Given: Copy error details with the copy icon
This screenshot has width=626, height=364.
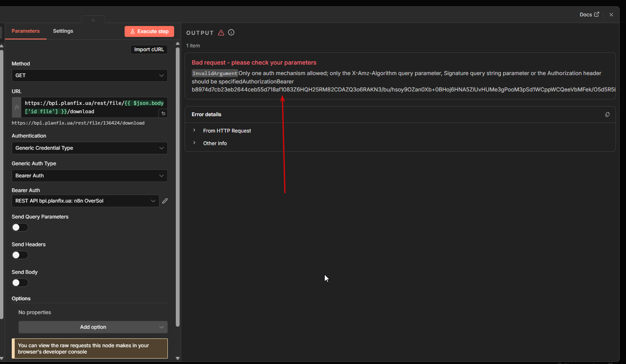Looking at the screenshot, I should coord(607,114).
